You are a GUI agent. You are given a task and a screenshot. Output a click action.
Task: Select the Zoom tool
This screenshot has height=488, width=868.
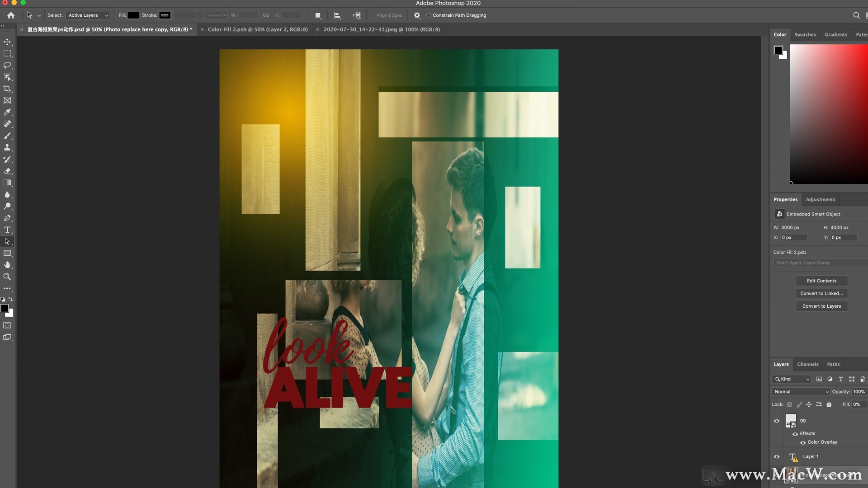(7, 277)
